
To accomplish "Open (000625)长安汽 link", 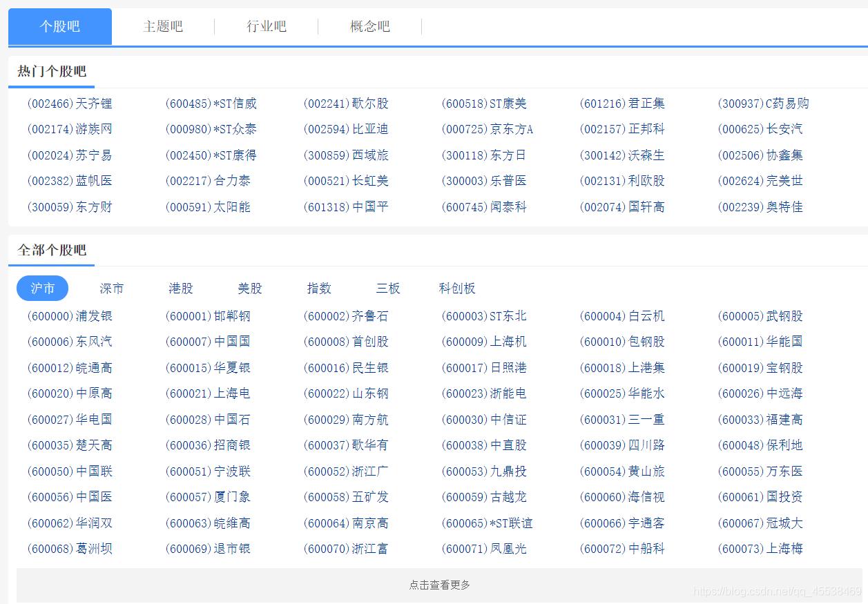I will [x=760, y=129].
